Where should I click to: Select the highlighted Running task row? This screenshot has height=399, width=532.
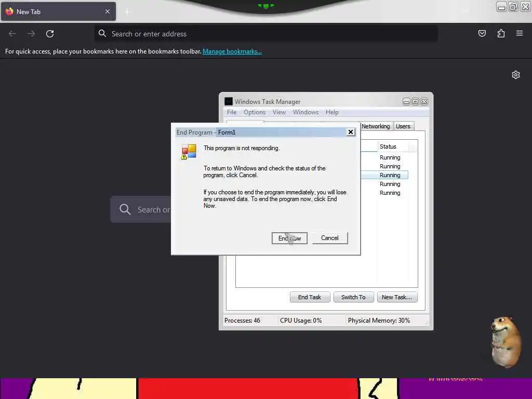pyautogui.click(x=384, y=175)
